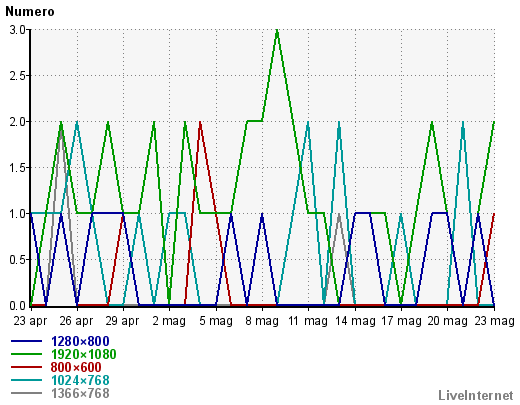520x405 pixels.
Task: Click the 1280×800 legend label
Action: (80, 341)
